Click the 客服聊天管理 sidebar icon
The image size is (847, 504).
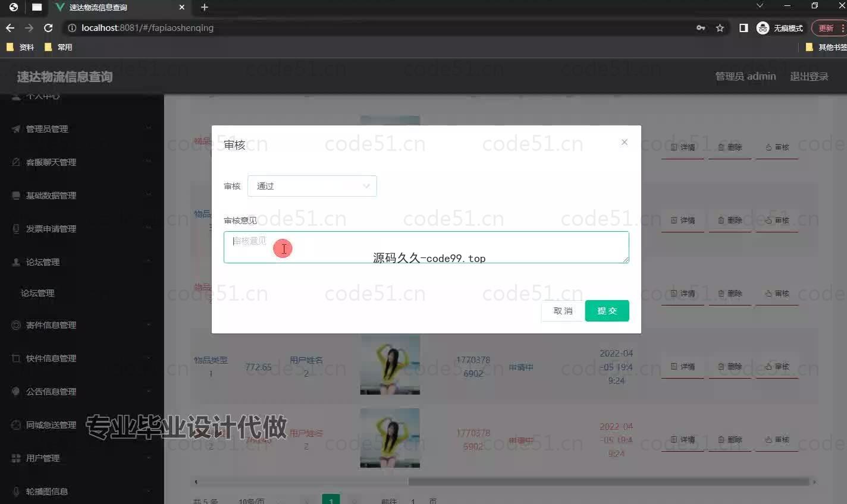coord(16,162)
